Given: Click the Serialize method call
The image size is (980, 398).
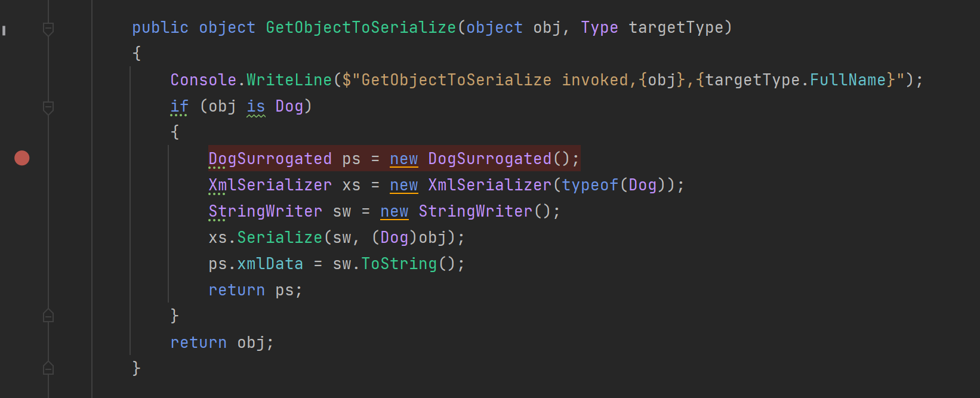Looking at the screenshot, I should click(x=279, y=237).
